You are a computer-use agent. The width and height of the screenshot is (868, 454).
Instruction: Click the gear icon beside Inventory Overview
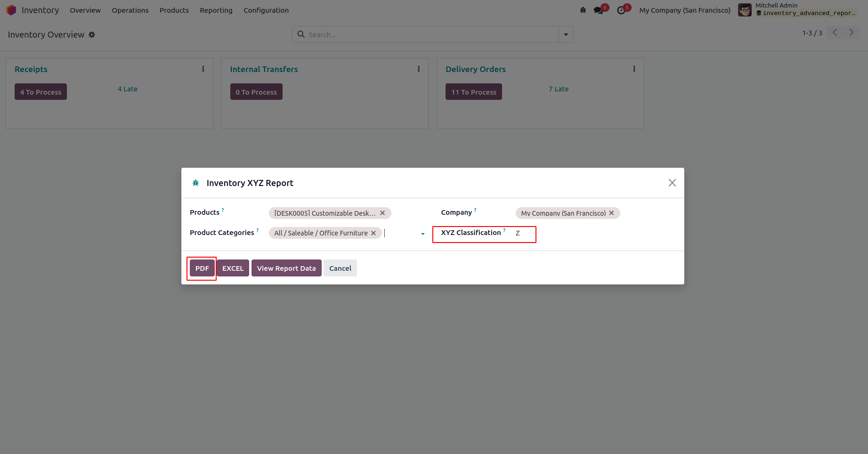point(92,34)
